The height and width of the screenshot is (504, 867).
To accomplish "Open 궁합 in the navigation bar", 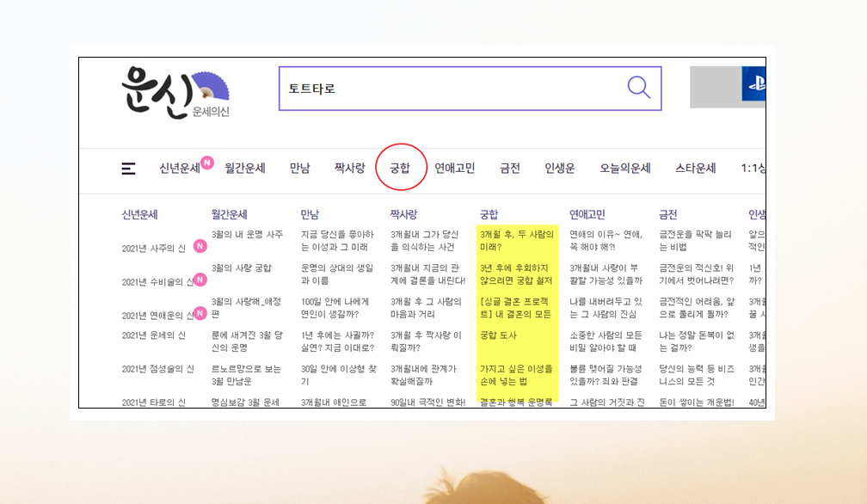I will click(x=400, y=168).
